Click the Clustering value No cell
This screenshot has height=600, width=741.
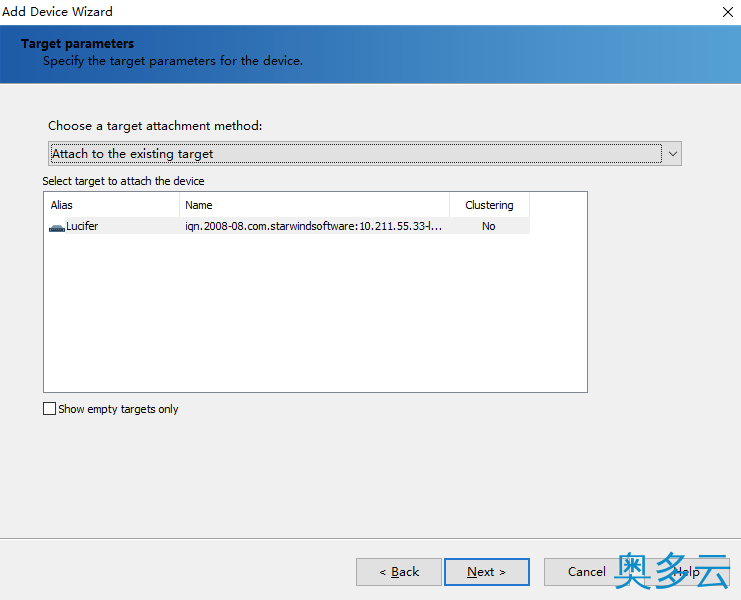point(489,226)
